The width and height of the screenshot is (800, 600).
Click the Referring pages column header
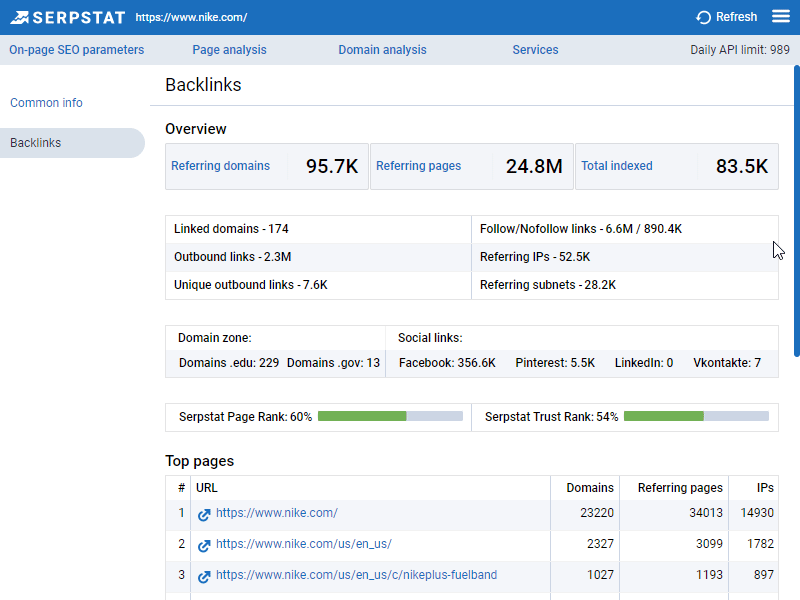[680, 488]
